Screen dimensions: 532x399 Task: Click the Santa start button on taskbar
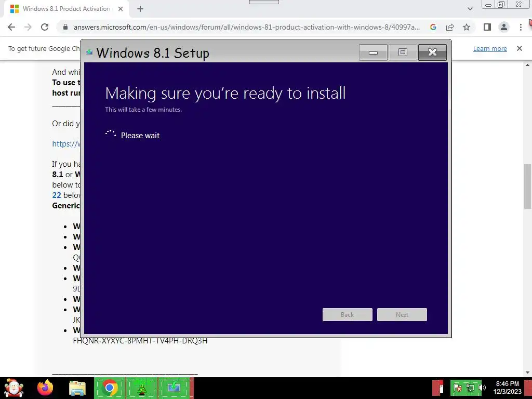14,388
